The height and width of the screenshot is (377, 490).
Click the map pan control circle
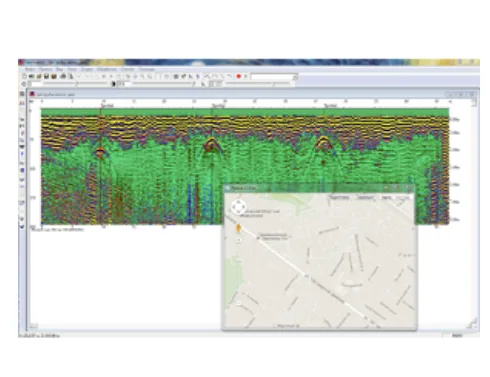pos(238,207)
